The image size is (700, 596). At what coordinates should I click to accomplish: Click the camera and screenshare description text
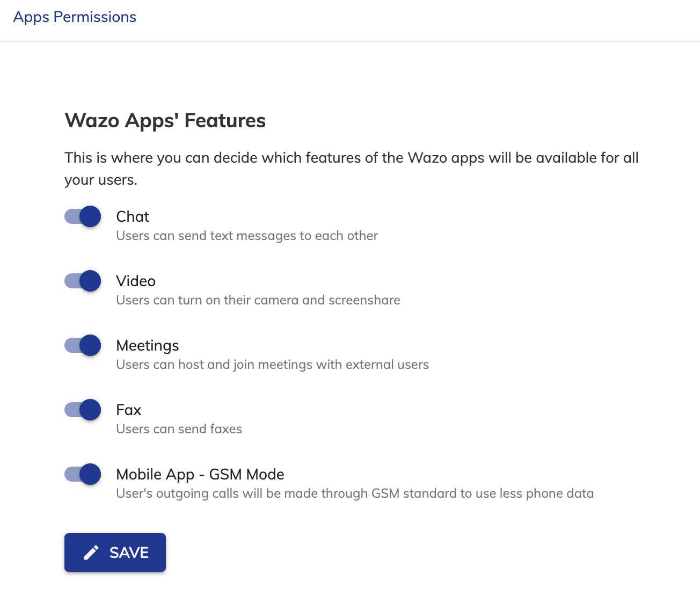click(x=258, y=300)
